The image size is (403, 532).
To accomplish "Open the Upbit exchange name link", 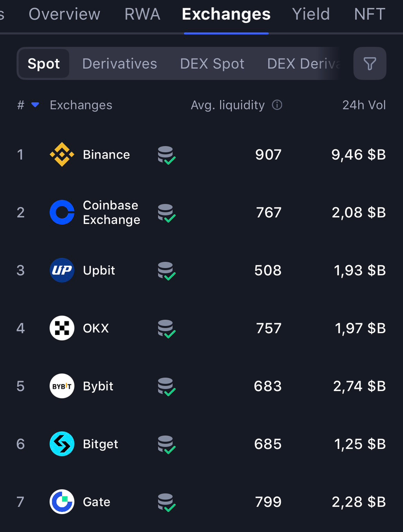I will pyautogui.click(x=99, y=270).
